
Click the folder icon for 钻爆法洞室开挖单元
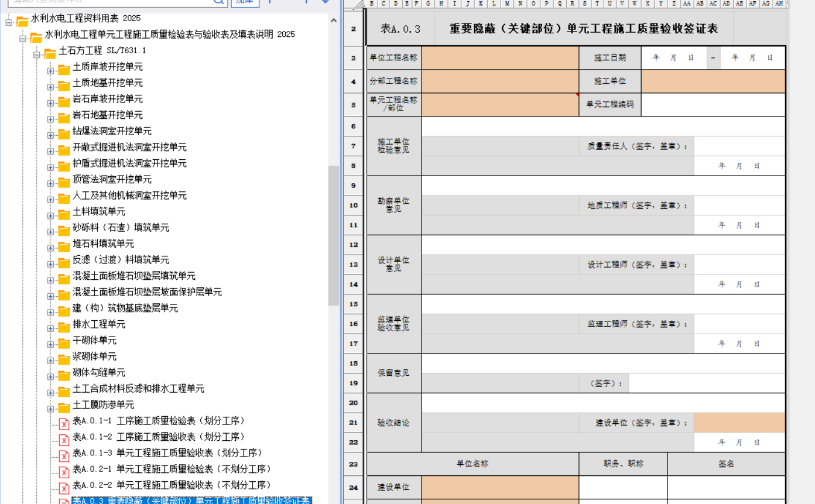[64, 135]
